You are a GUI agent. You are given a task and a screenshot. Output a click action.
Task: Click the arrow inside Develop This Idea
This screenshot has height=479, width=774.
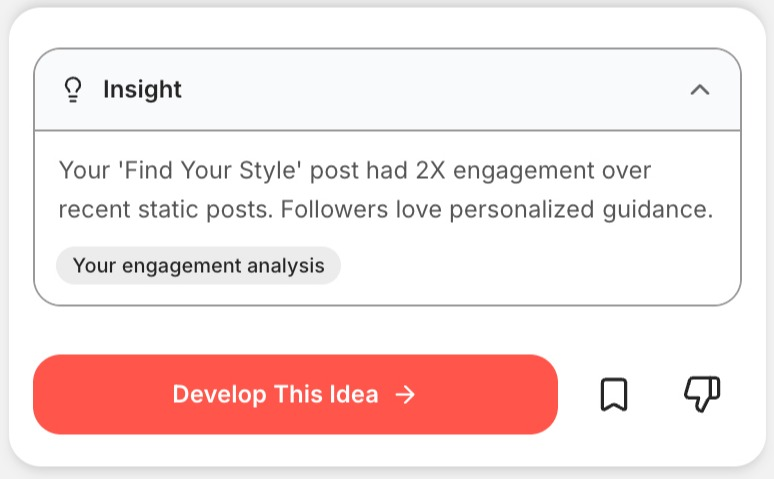405,395
